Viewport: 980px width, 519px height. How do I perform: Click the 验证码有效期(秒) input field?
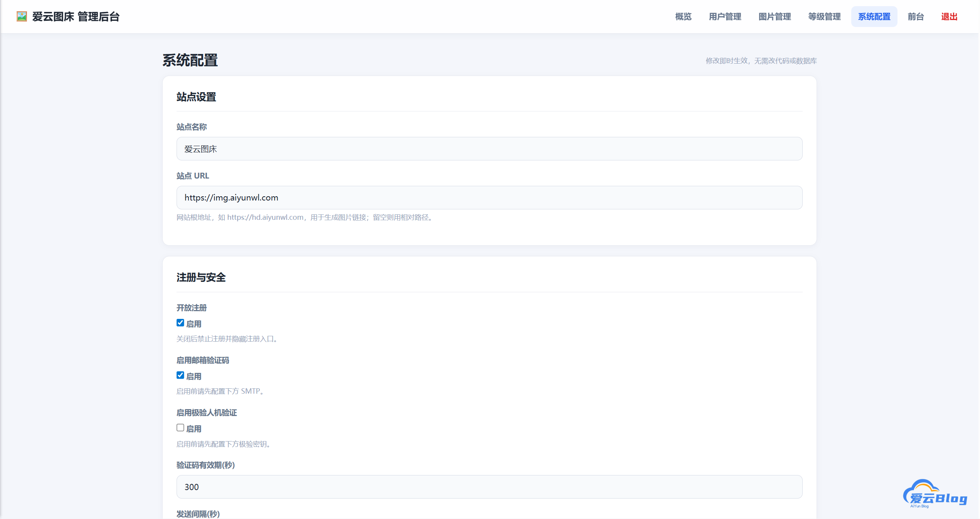click(x=489, y=487)
